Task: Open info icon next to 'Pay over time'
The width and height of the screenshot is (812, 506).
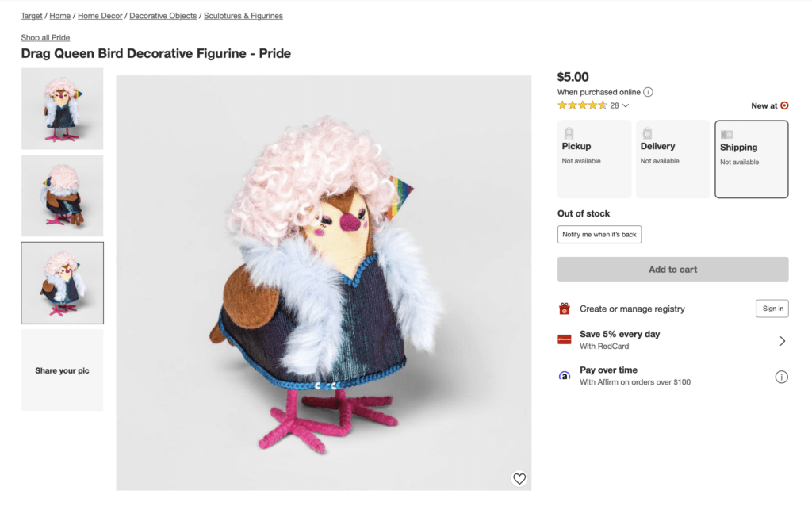Action: tap(782, 376)
